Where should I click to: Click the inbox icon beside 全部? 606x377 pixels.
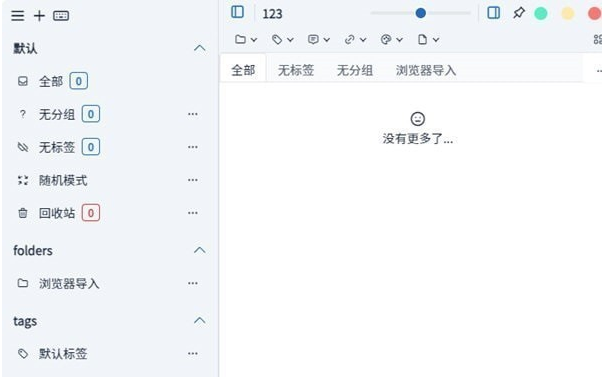click(23, 81)
